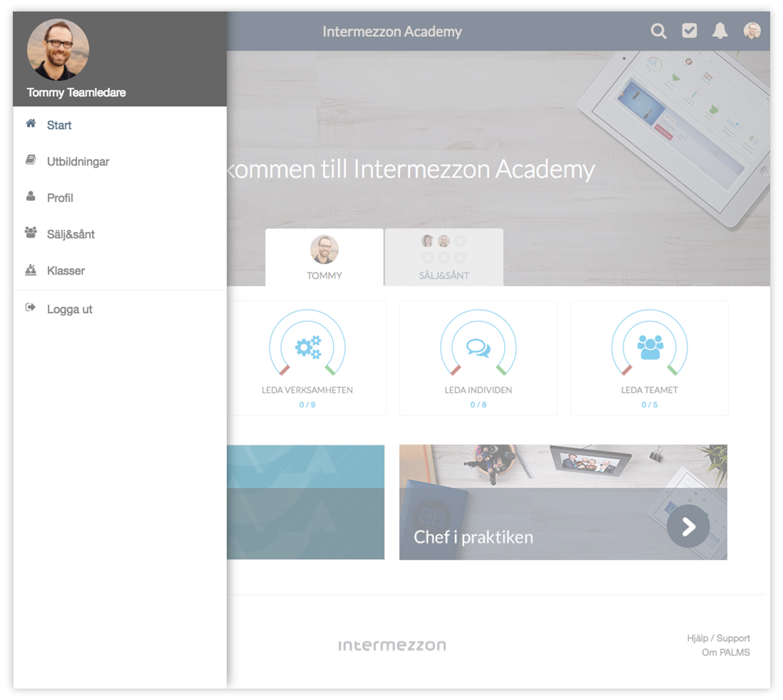
Task: Open the checkbox tasks icon in header
Action: 689,31
